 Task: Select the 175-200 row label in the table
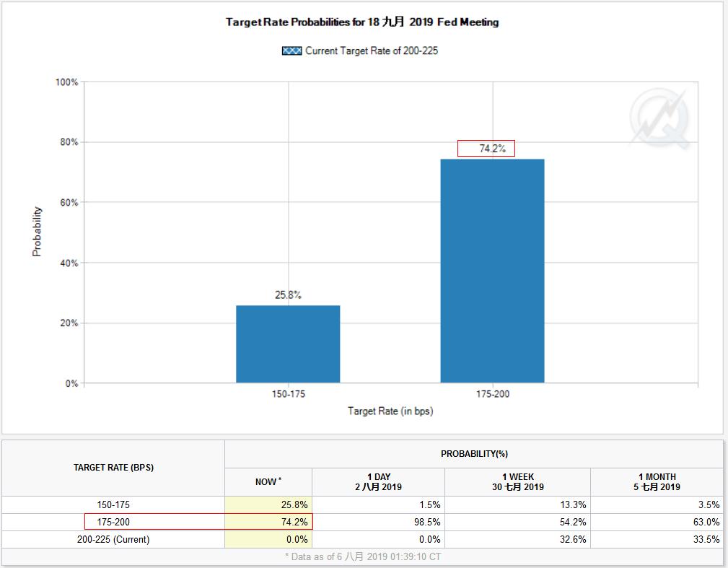coord(113,522)
